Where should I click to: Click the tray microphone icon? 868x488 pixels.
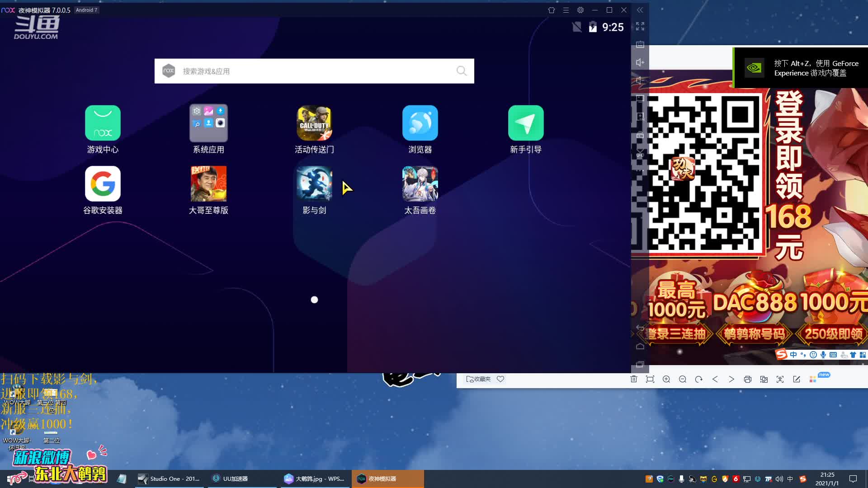point(681,479)
